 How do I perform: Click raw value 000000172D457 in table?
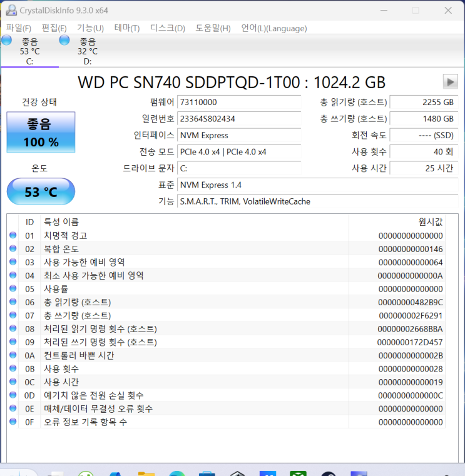click(410, 342)
